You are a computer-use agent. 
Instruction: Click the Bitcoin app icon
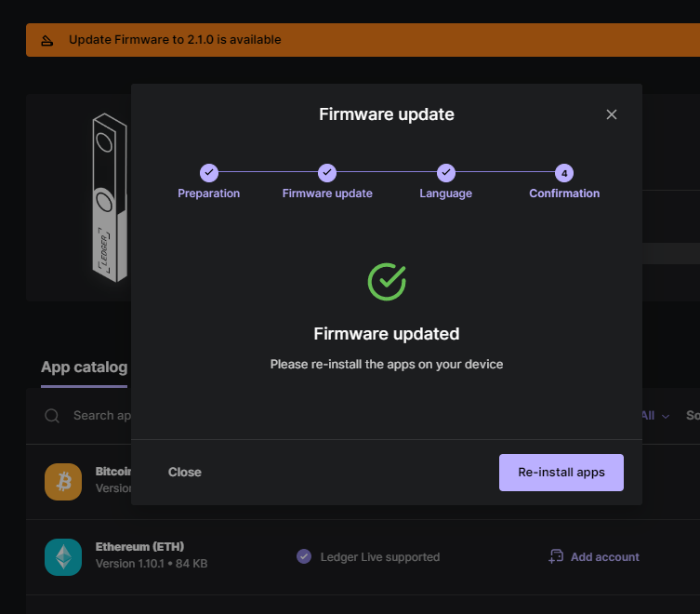(63, 481)
